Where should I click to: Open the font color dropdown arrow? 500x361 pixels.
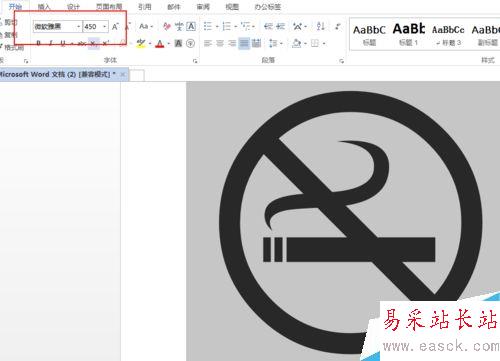click(x=169, y=43)
